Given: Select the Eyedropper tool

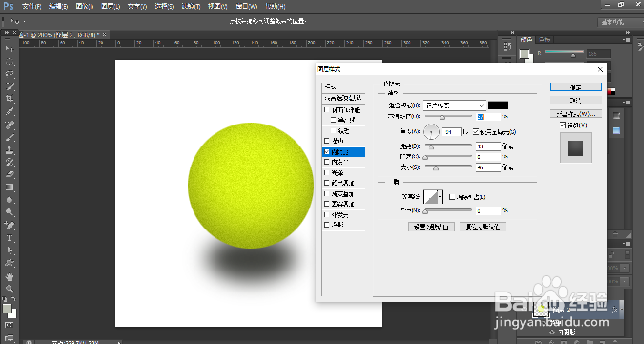Looking at the screenshot, I should [x=9, y=111].
